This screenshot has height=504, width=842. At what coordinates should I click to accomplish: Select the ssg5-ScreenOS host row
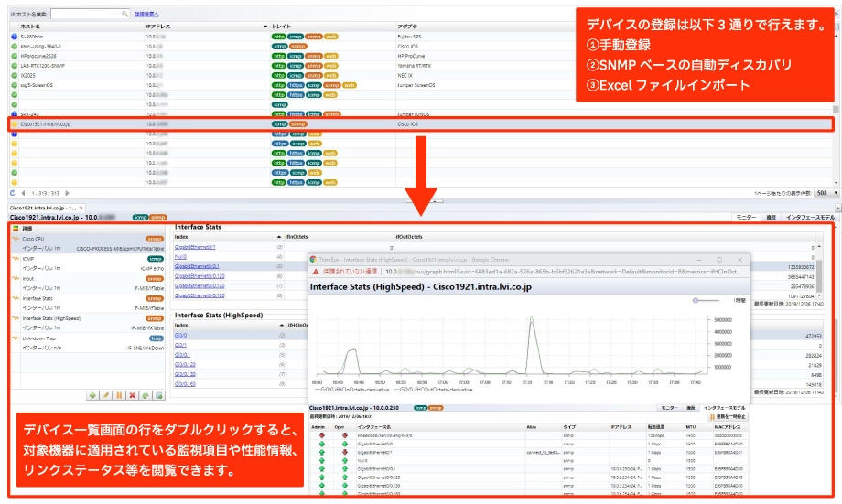click(290, 85)
